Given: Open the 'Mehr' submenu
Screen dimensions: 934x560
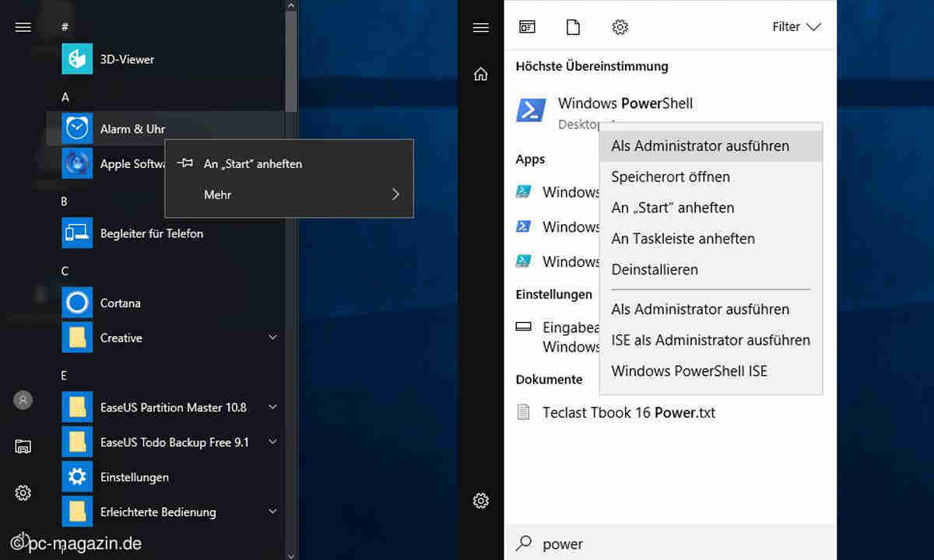Looking at the screenshot, I should point(289,194).
